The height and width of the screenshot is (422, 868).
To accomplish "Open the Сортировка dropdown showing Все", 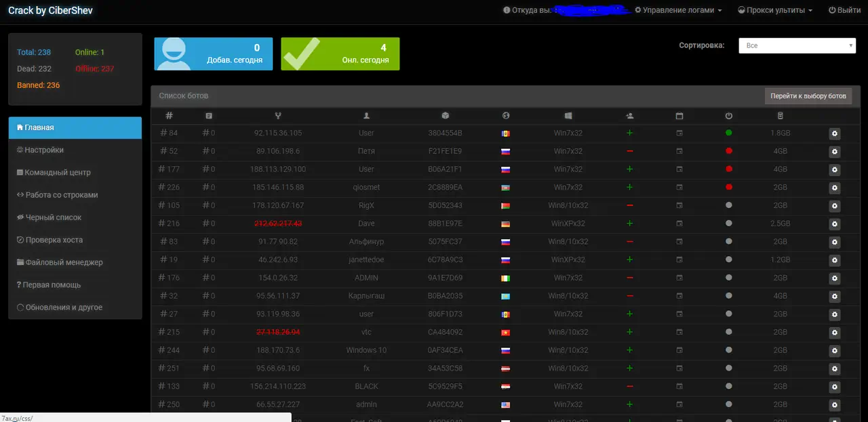I will (x=797, y=45).
